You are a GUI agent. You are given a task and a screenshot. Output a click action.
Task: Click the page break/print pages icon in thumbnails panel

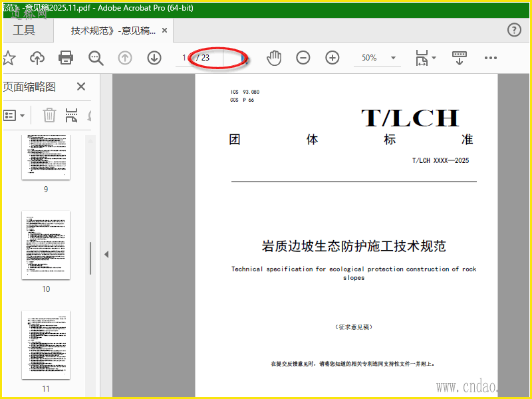point(71,115)
